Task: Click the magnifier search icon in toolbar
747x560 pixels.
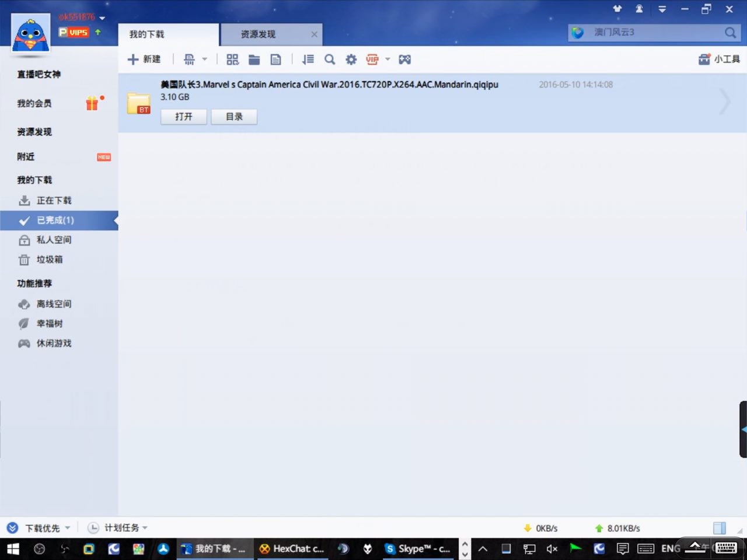Action: pos(330,60)
